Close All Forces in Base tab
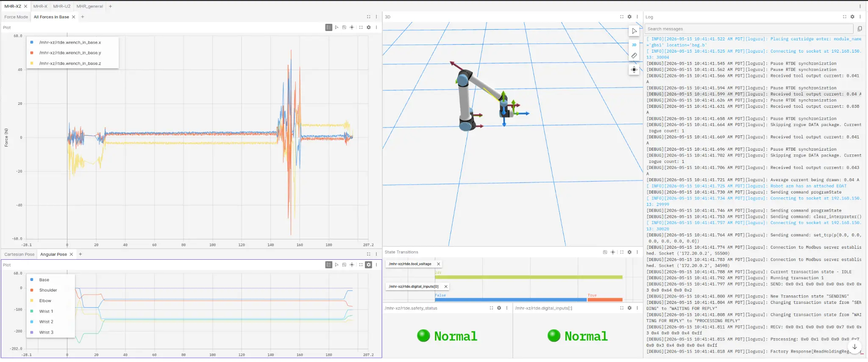The image size is (868, 362). (x=73, y=17)
